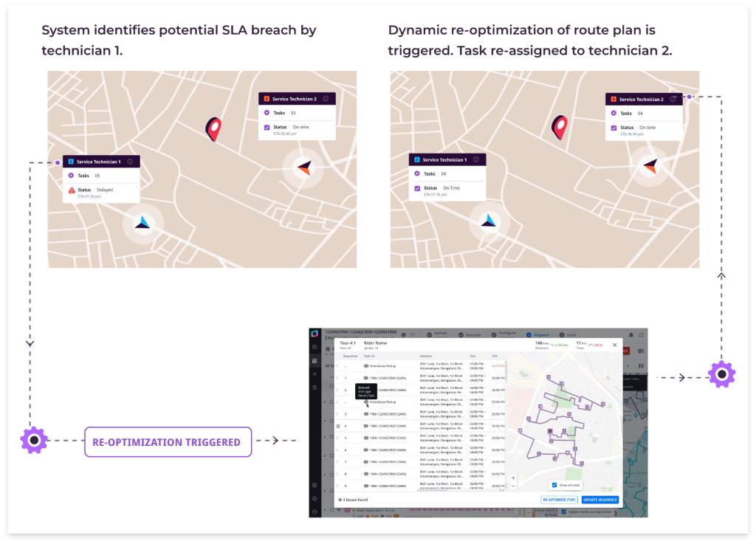This screenshot has height=544, width=756.
Task: Click the orange technician arrow on right map
Action: pos(649,166)
